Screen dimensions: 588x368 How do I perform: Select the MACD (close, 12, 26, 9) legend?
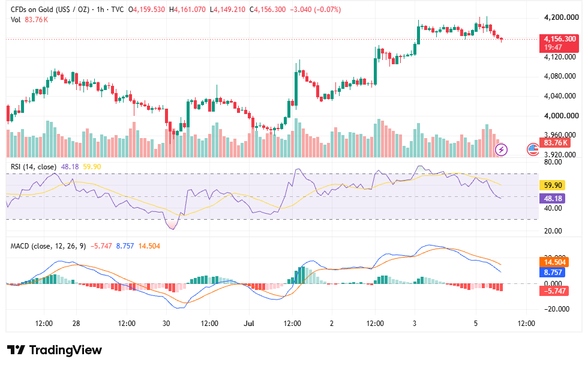coord(48,246)
